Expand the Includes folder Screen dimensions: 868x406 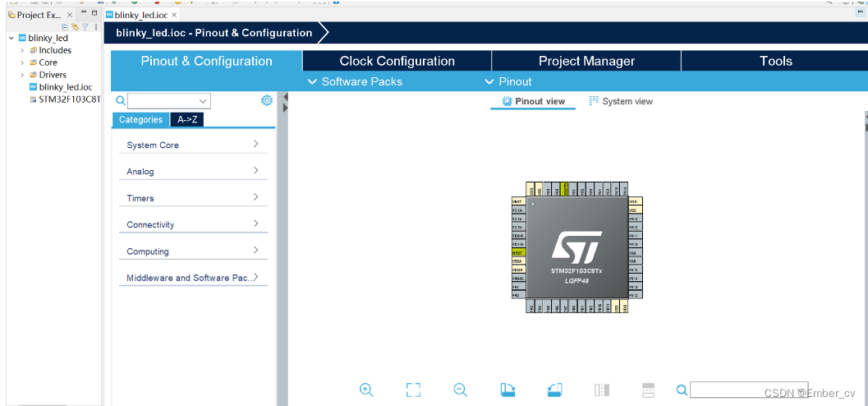click(x=22, y=50)
